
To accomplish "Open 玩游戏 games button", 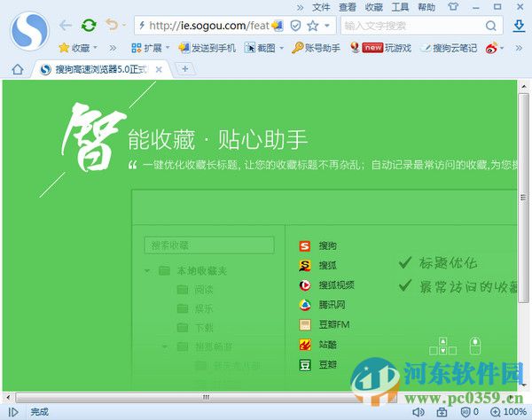I will coord(381,48).
